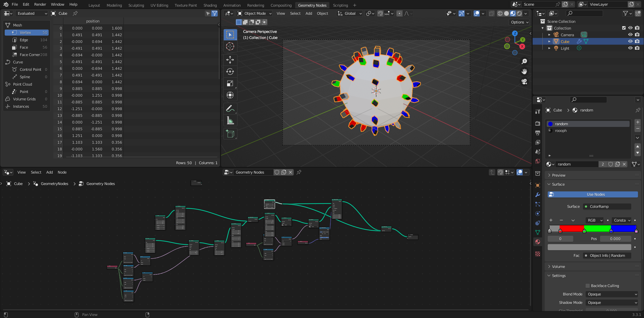Click the pan view hand icon
The image size is (644, 318).
(524, 72)
